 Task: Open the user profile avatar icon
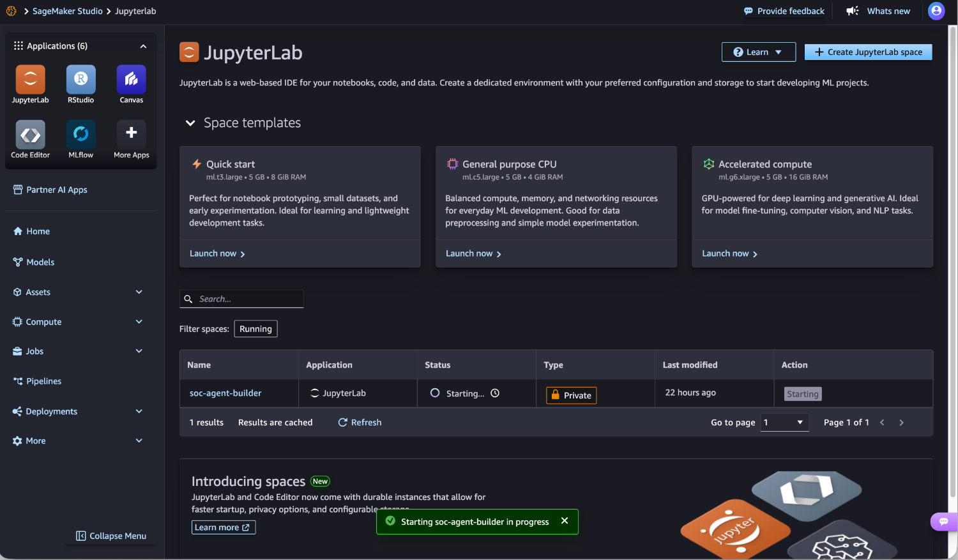pos(936,11)
